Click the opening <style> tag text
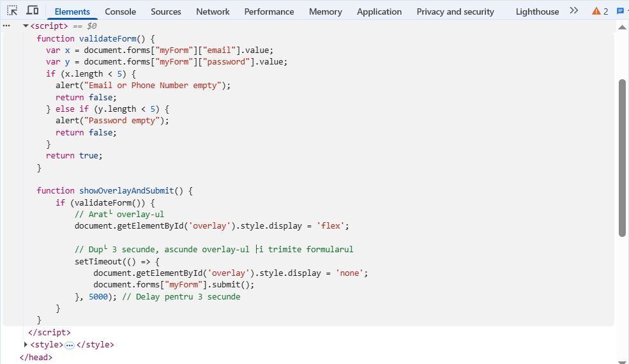This screenshot has width=629, height=364. click(47, 344)
